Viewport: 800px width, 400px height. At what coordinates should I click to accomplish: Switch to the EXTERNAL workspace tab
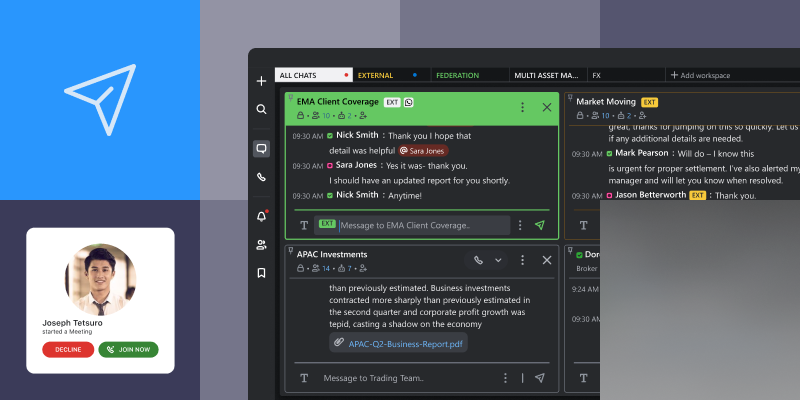tap(376, 75)
